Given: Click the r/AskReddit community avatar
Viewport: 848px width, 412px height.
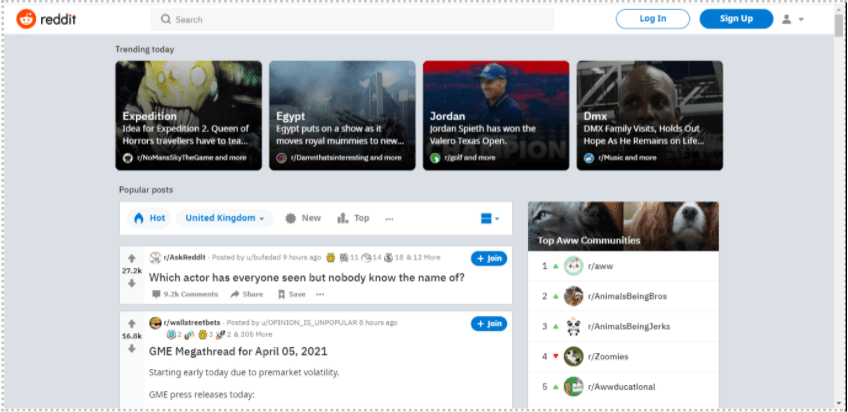Looking at the screenshot, I should click(x=155, y=257).
